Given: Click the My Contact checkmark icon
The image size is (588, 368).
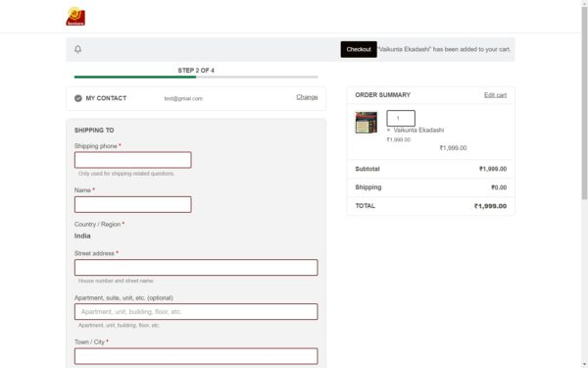Looking at the screenshot, I should coord(78,98).
